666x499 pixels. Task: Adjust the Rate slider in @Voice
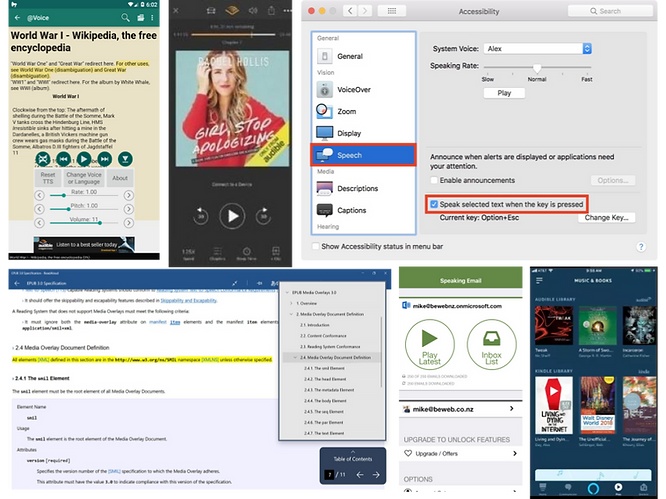(84, 195)
